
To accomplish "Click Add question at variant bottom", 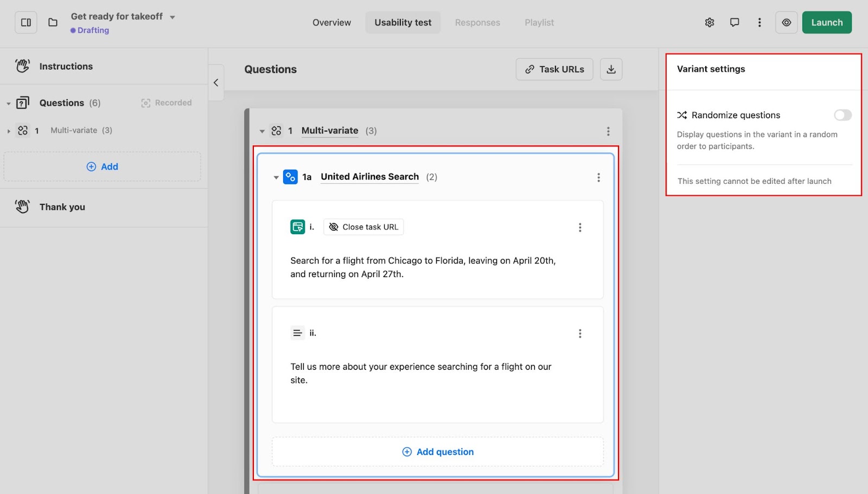I will [x=438, y=452].
